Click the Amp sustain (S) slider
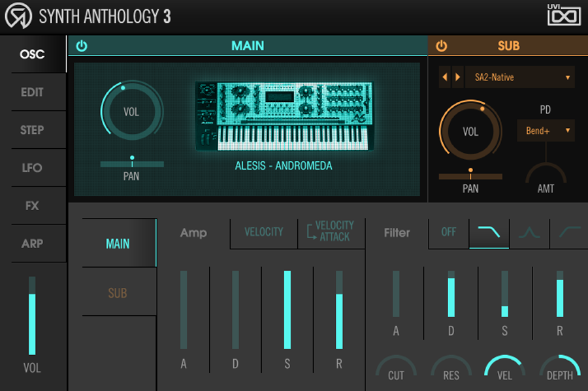 click(x=287, y=310)
